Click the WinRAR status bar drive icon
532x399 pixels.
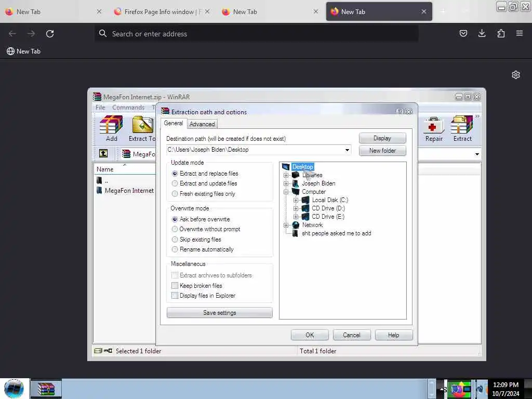click(x=98, y=351)
